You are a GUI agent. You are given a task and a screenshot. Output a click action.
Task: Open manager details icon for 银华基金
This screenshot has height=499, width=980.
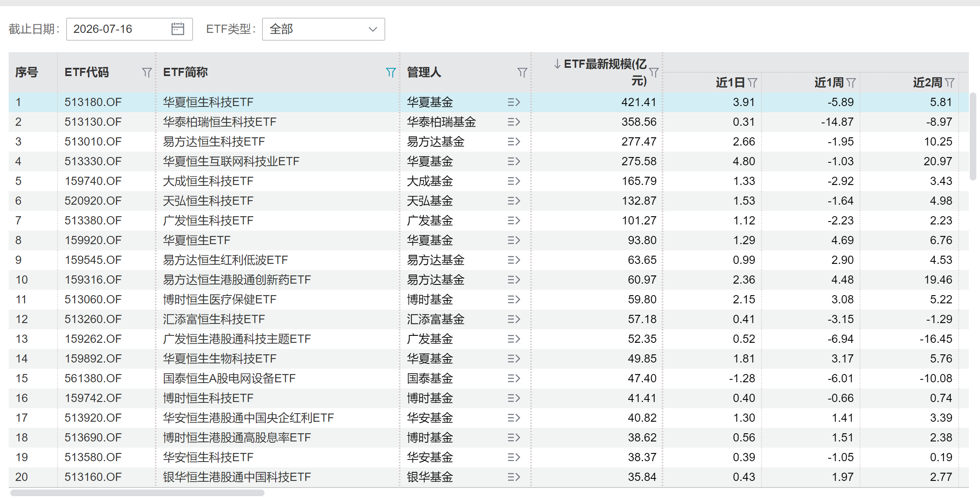[514, 477]
